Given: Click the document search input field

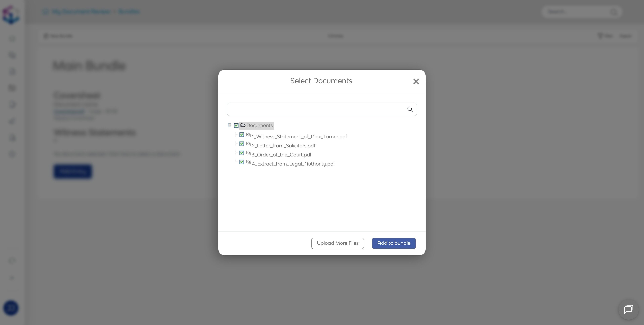Looking at the screenshot, I should [x=316, y=109].
